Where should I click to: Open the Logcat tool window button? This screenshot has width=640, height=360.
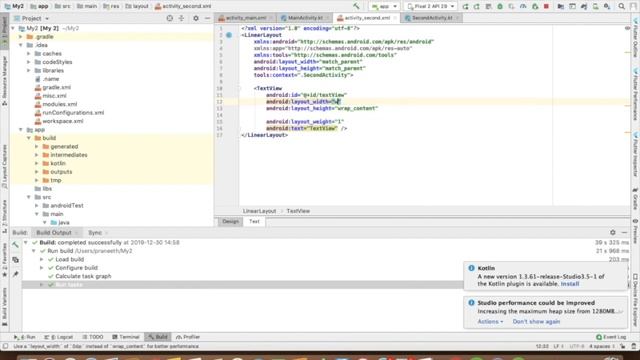point(59,337)
